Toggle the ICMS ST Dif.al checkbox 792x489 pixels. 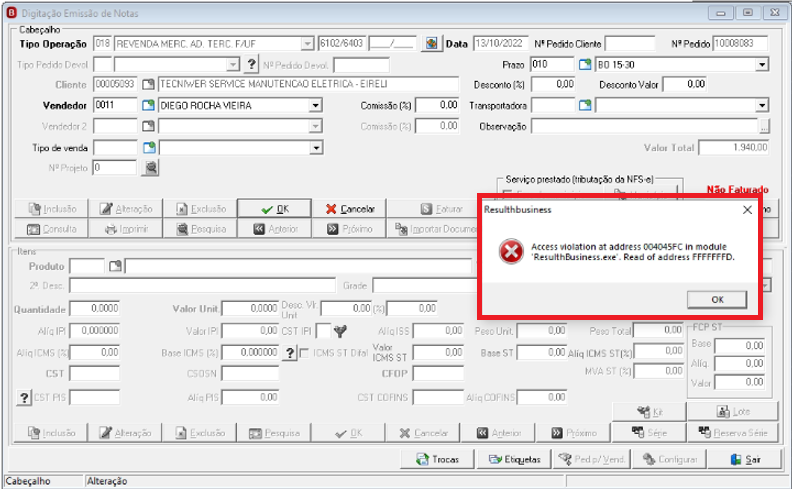coord(304,353)
